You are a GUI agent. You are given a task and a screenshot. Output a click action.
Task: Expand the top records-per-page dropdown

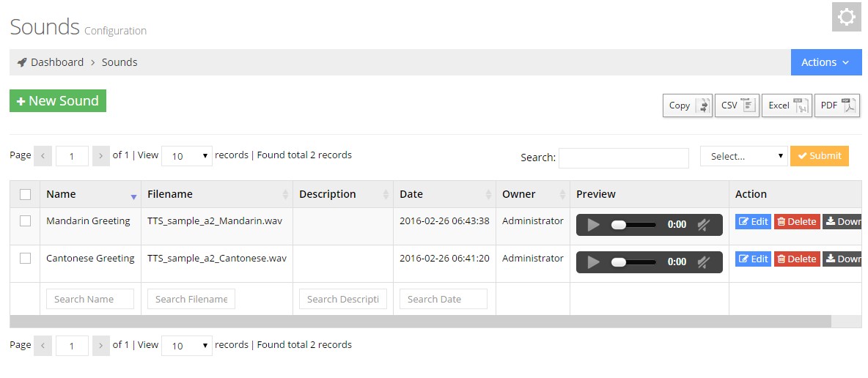pos(186,156)
